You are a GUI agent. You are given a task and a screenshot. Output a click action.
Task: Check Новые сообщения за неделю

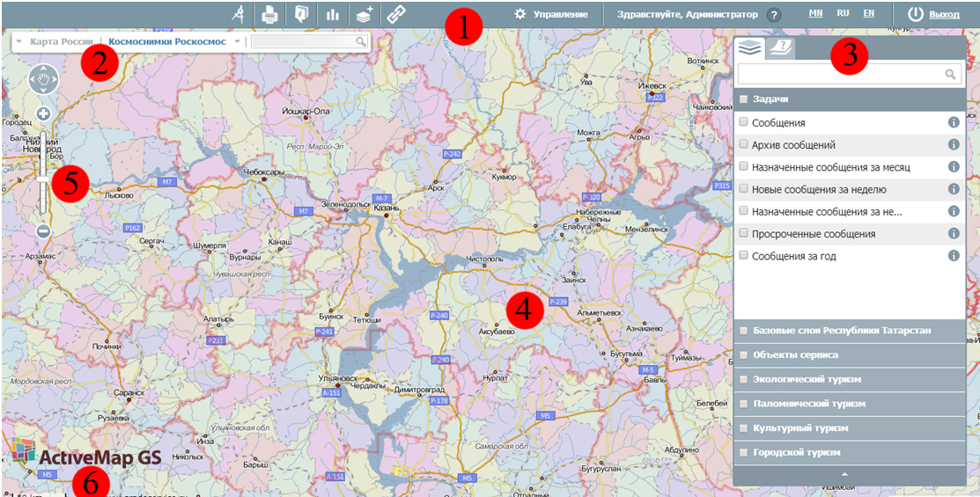[743, 188]
